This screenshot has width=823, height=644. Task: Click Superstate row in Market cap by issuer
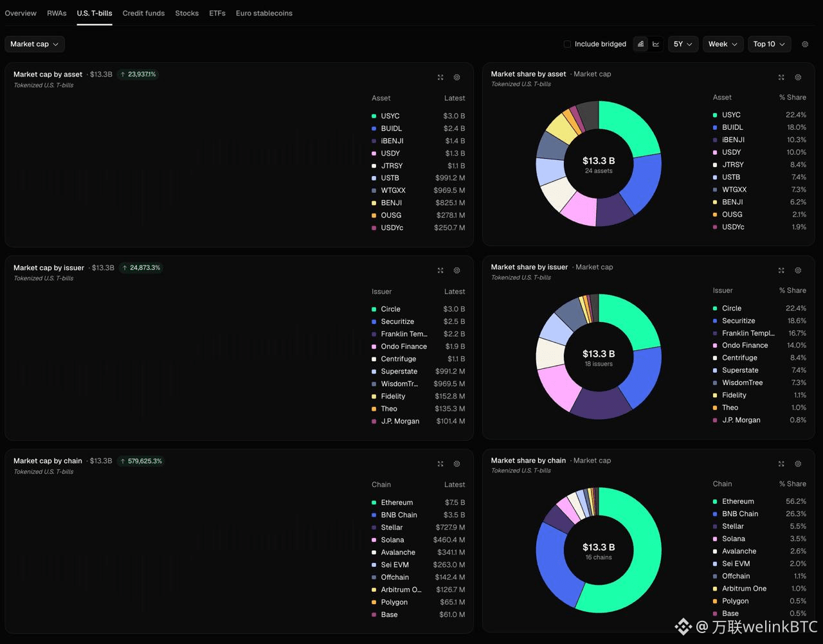coord(419,371)
